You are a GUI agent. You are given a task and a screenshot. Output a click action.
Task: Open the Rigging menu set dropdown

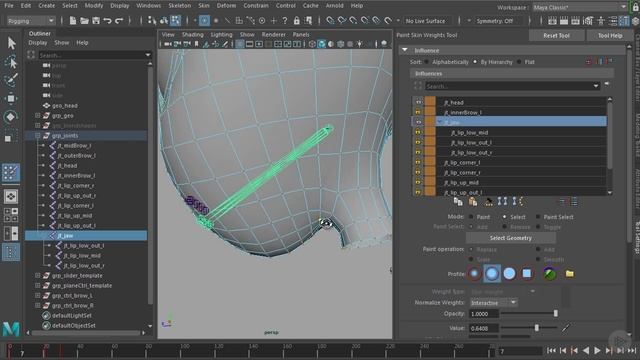31,21
